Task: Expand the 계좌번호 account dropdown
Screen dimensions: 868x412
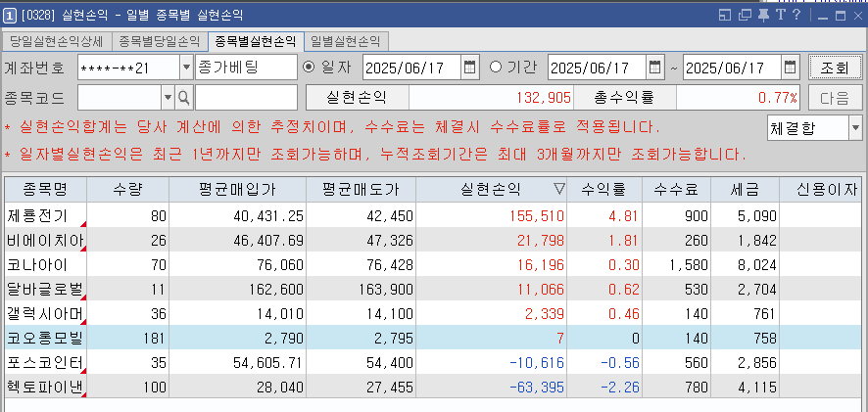Action: coord(186,68)
